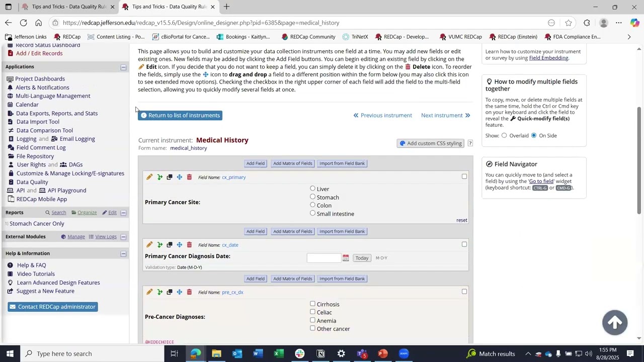Open branching logic icon for cx_primary field
The height and width of the screenshot is (362, 644).
159,177
